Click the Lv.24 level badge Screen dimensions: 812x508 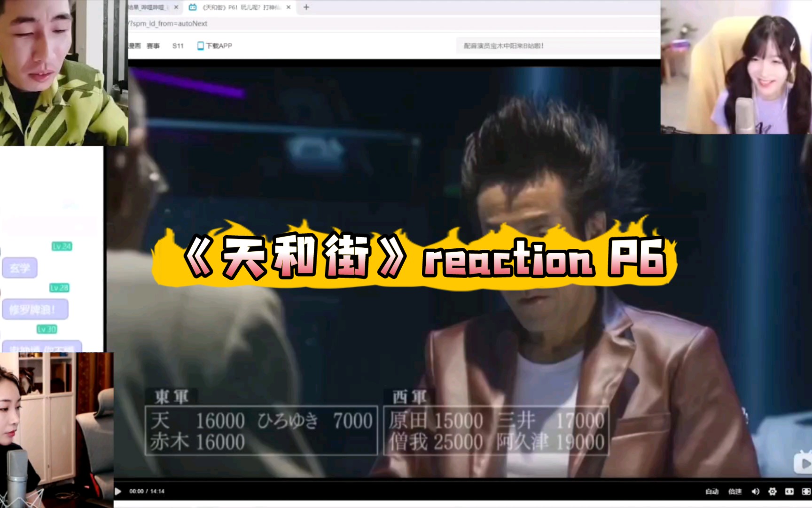click(62, 246)
